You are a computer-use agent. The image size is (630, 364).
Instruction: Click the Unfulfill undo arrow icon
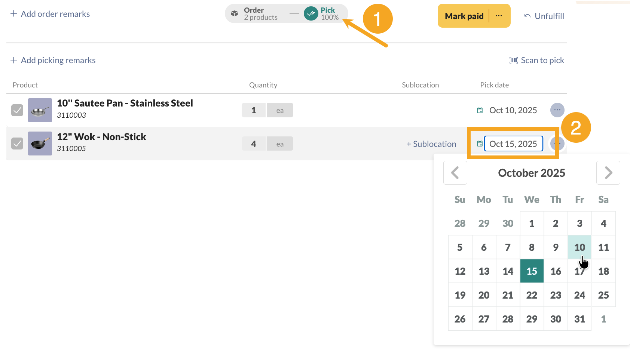527,16
